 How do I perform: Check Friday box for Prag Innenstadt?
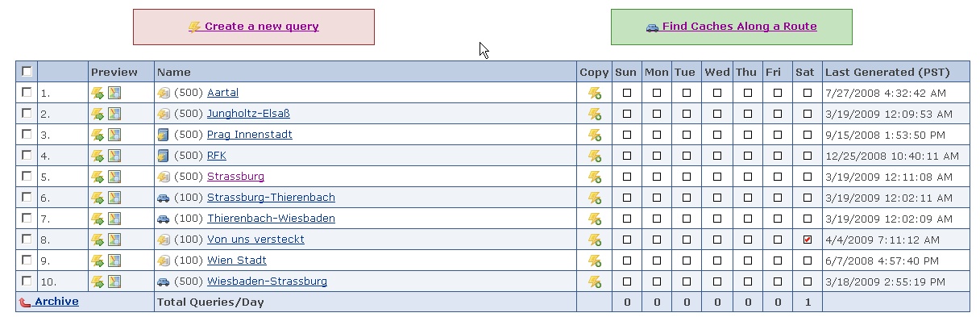778,135
